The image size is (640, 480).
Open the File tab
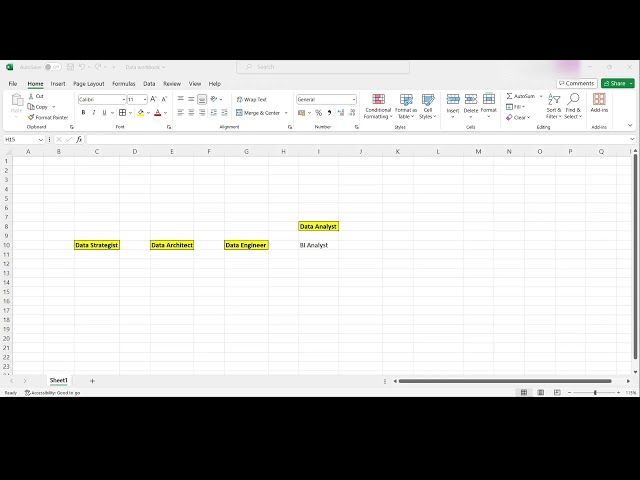tap(13, 84)
